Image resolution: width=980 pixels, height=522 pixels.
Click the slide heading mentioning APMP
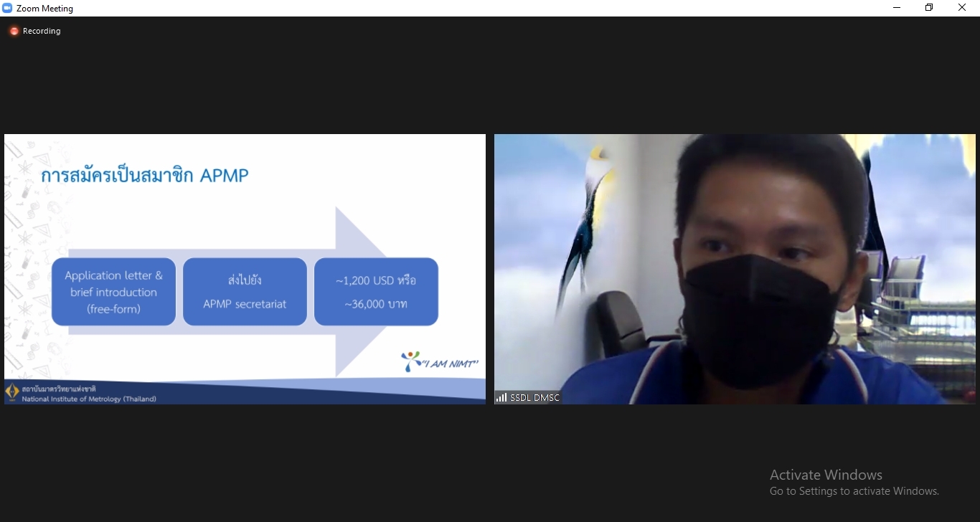(145, 175)
